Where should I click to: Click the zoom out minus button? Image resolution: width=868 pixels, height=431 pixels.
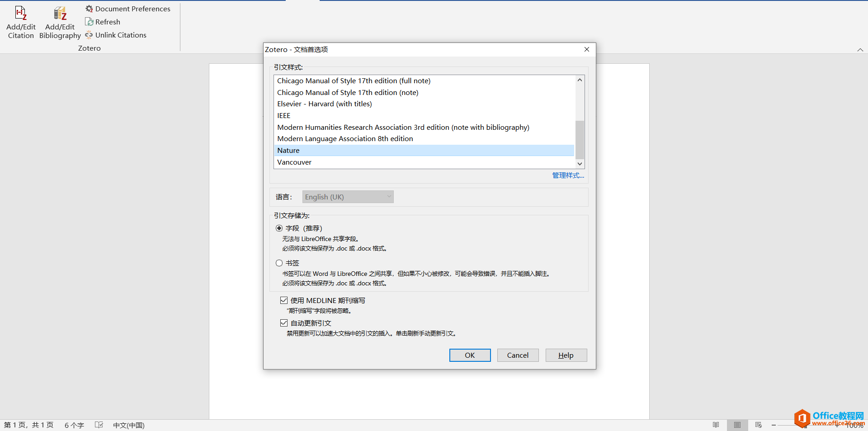[774, 425]
